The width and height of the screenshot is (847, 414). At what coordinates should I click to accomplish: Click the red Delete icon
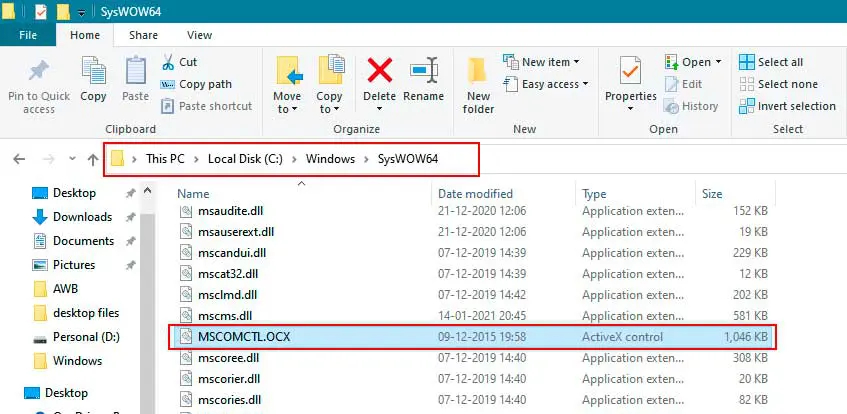click(380, 70)
